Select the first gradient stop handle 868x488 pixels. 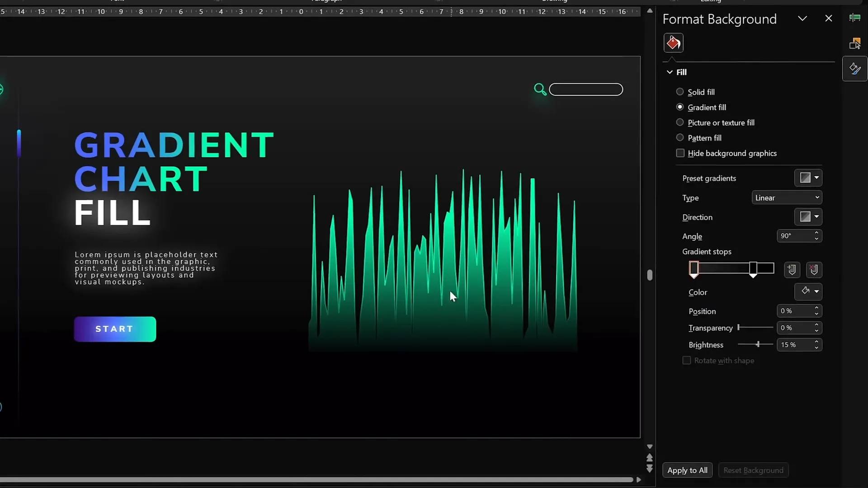(x=694, y=269)
